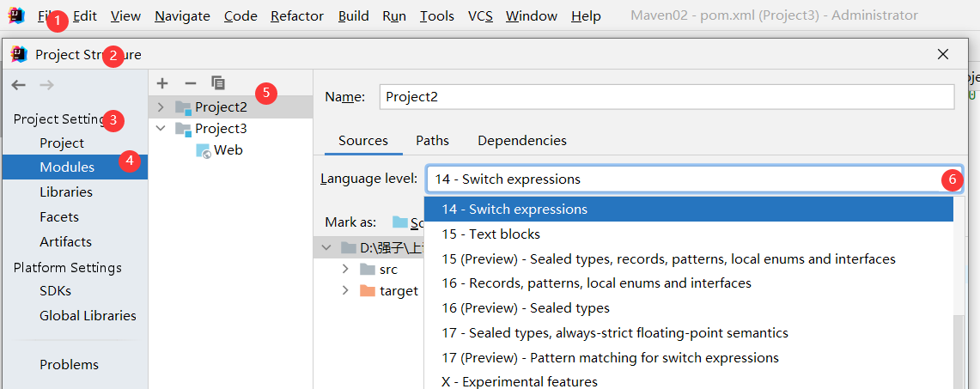Image resolution: width=980 pixels, height=389 pixels.
Task: Expand the src folder node
Action: pos(345,270)
